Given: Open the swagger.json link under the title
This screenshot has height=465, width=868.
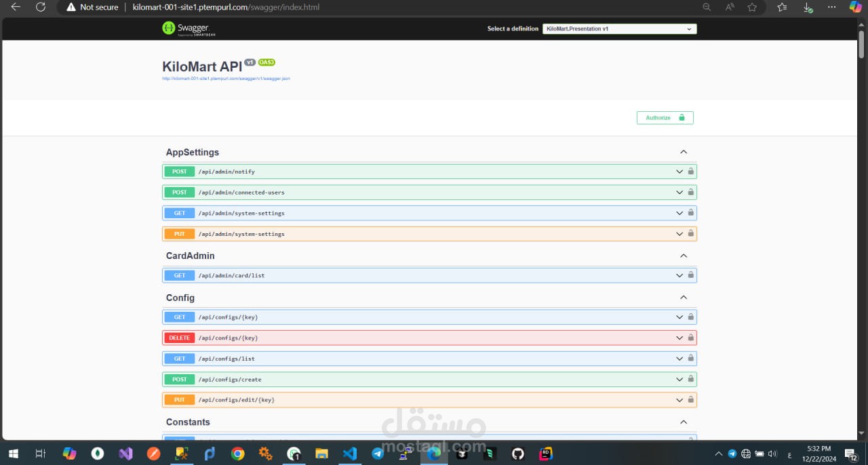Looking at the screenshot, I should point(226,79).
